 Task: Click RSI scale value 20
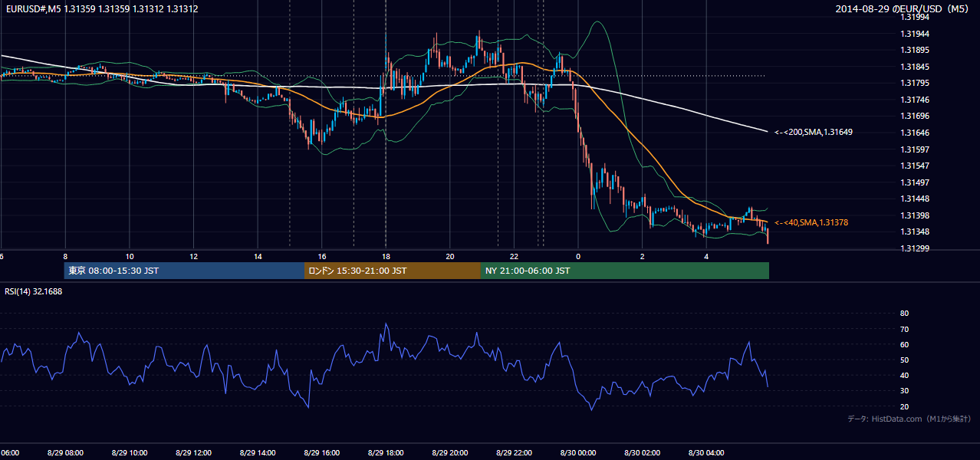(904, 406)
